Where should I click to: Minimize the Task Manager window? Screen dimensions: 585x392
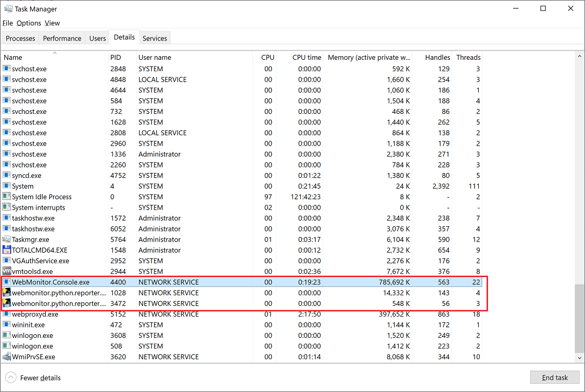516,8
